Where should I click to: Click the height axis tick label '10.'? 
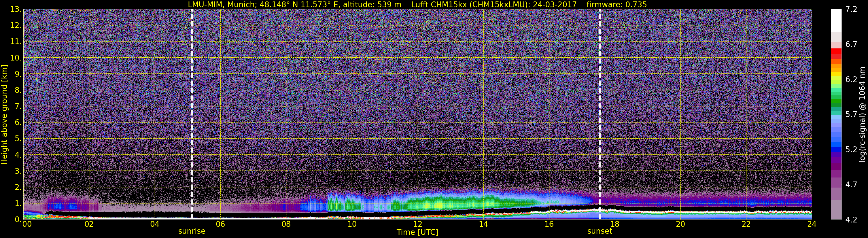point(16,58)
